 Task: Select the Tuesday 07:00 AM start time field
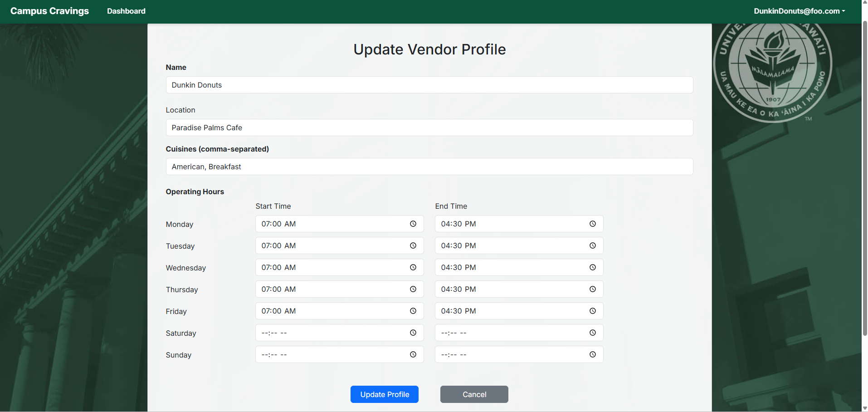(331, 245)
